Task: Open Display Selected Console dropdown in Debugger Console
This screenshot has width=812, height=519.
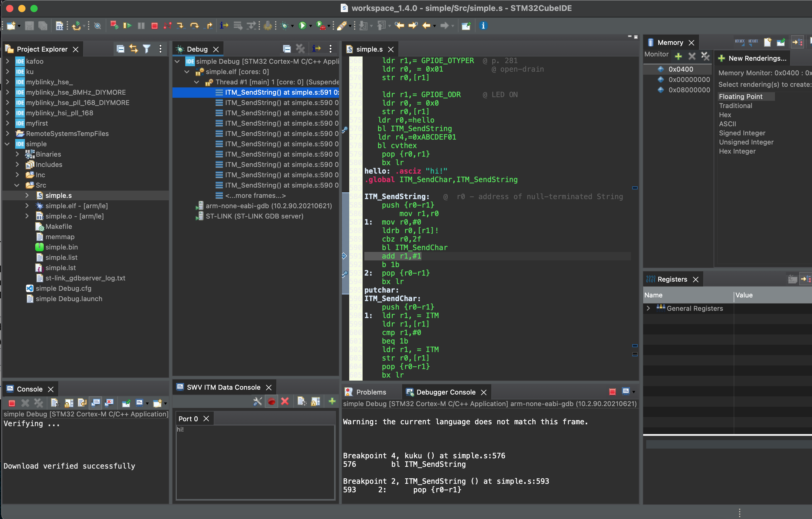Action: 634,392
